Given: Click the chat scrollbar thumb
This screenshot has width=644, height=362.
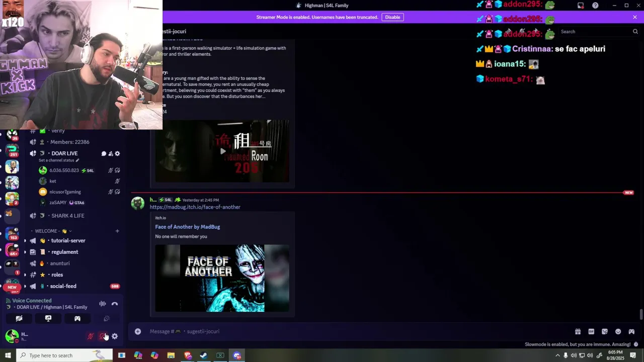Looking at the screenshot, I should tap(641, 315).
